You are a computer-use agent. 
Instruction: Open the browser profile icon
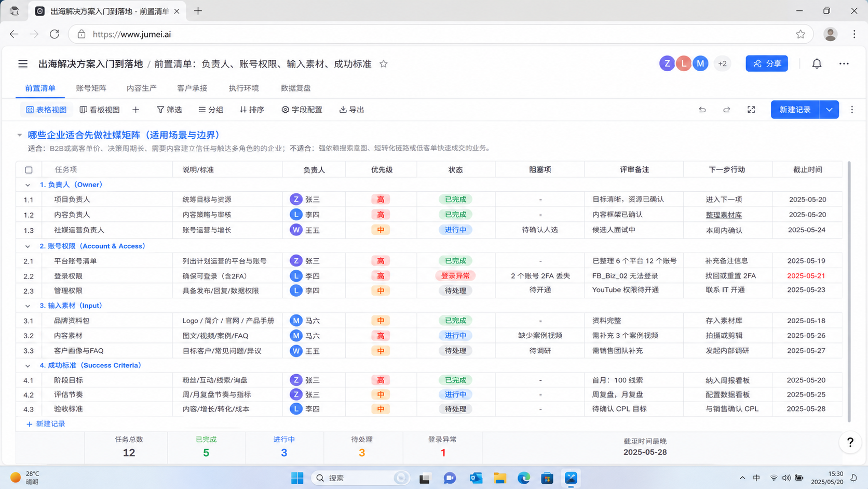(830, 34)
